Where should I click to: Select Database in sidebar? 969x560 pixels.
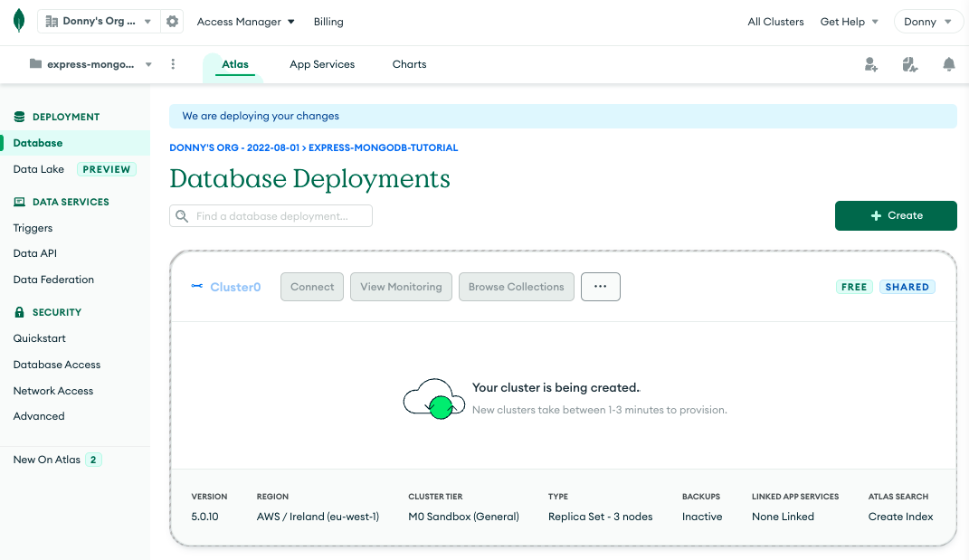[75, 143]
